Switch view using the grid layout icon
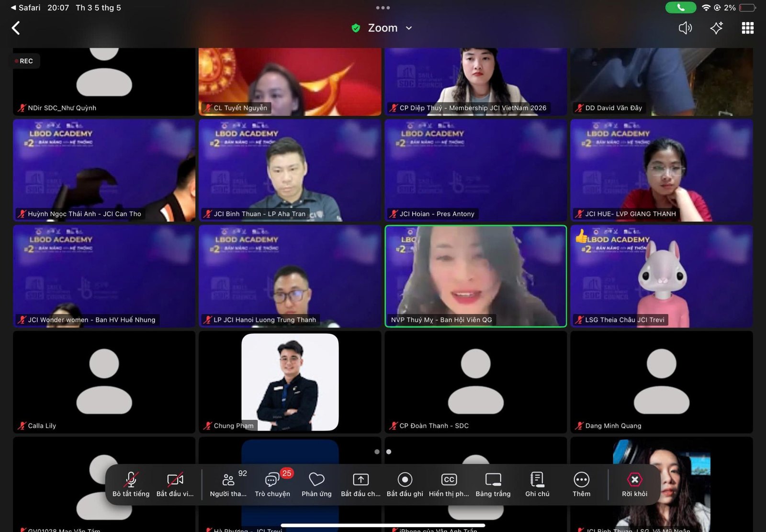This screenshot has height=532, width=766. point(747,28)
